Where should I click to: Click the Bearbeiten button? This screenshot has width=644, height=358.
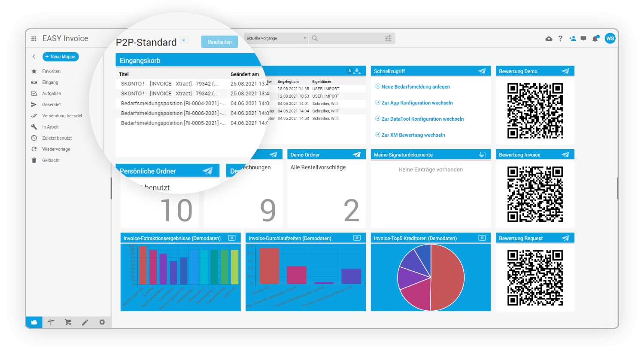219,42
